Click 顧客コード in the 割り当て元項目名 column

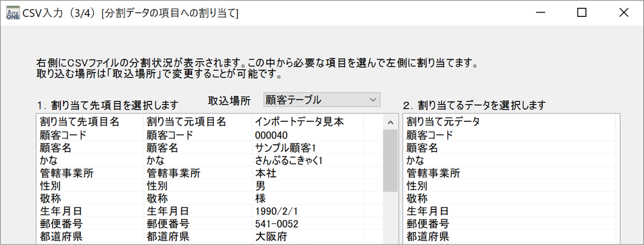pyautogui.click(x=170, y=135)
